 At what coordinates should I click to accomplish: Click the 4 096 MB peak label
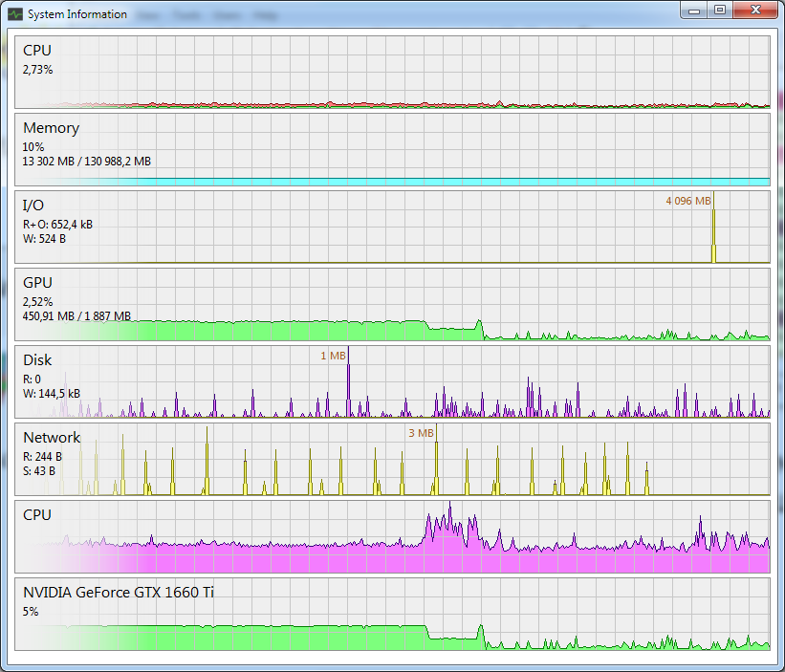click(x=687, y=201)
